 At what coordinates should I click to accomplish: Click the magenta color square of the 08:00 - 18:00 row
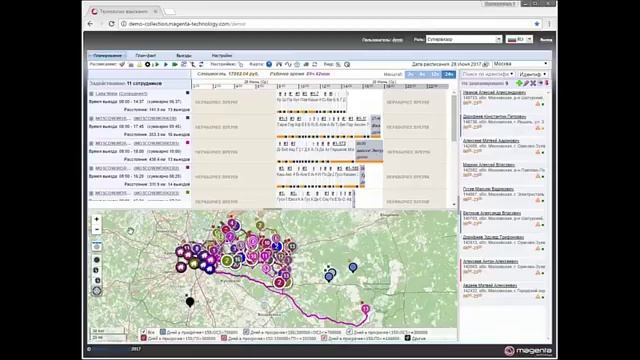(187, 142)
